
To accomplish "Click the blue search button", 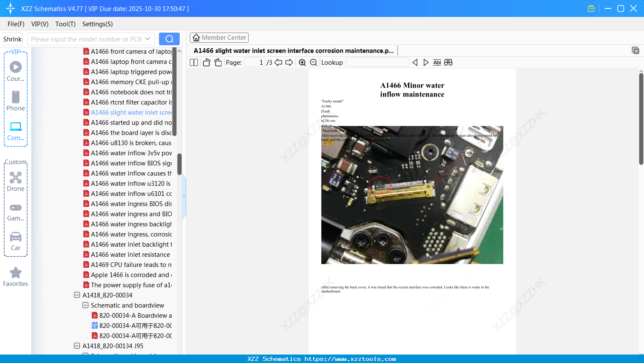I will click(169, 39).
